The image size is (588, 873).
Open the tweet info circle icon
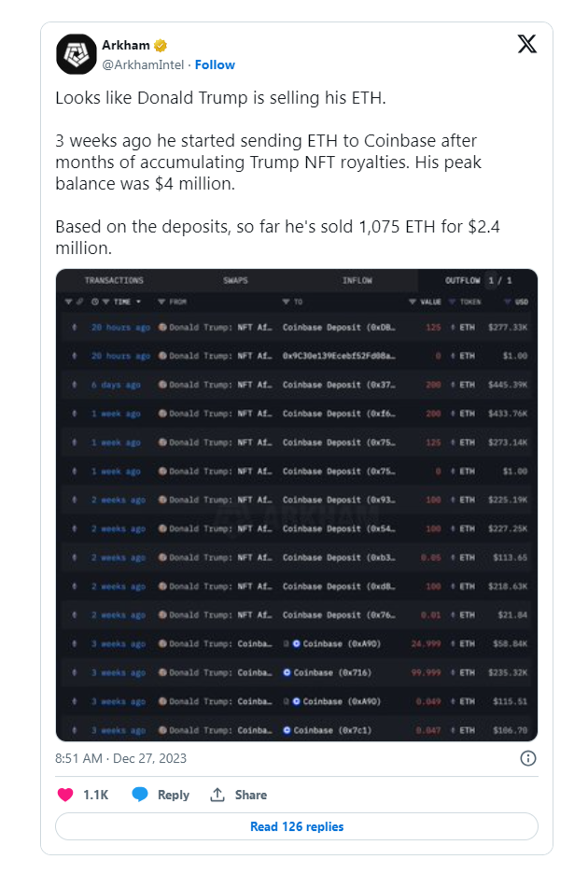[x=527, y=758]
